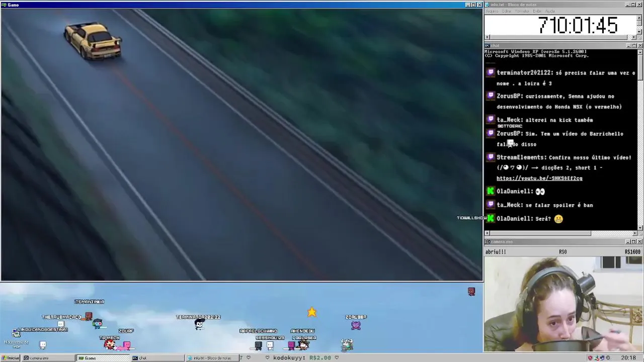Open the Editar menu in Notepad
Screen dimensions: 644x362
pos(506,11)
